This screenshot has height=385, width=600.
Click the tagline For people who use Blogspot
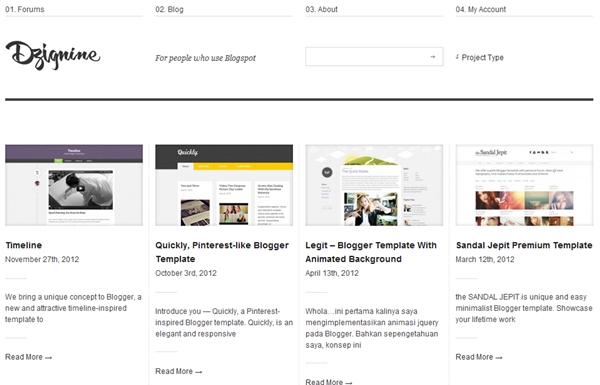coord(205,58)
